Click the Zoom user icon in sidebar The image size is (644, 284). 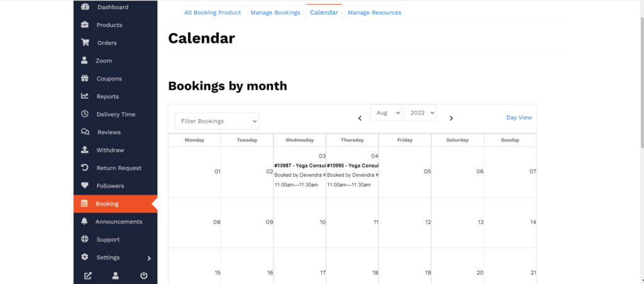[x=84, y=60]
